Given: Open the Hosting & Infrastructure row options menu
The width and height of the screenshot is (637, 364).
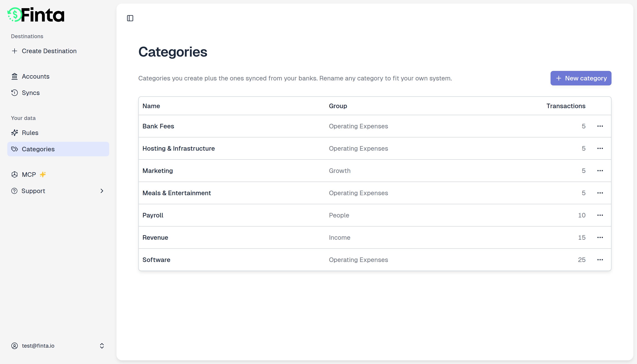Looking at the screenshot, I should pyautogui.click(x=600, y=149).
